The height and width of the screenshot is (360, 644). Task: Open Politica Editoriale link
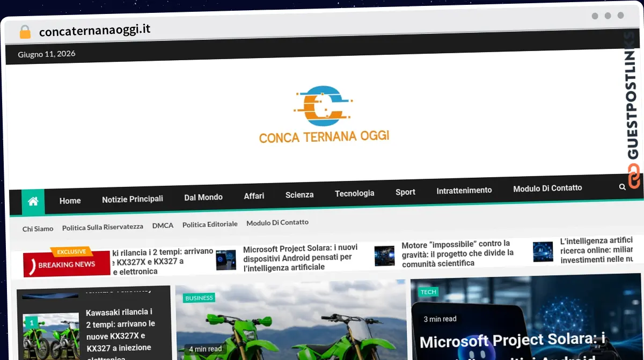coord(210,224)
